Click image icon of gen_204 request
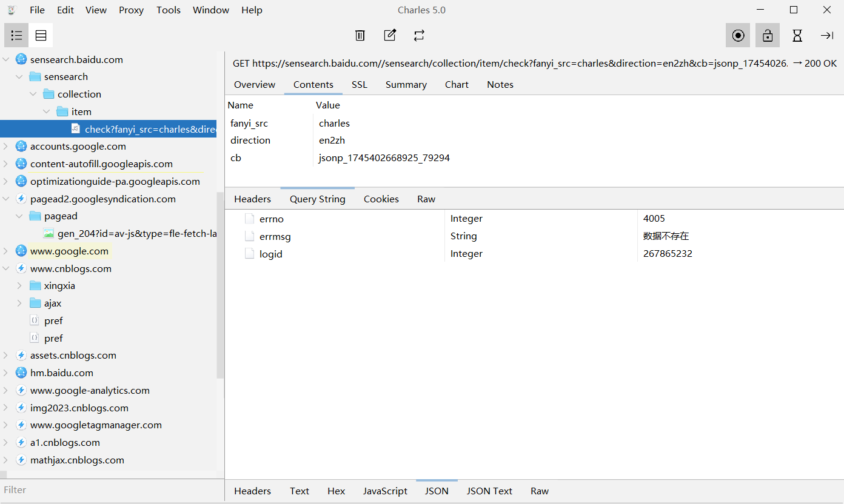 49,233
